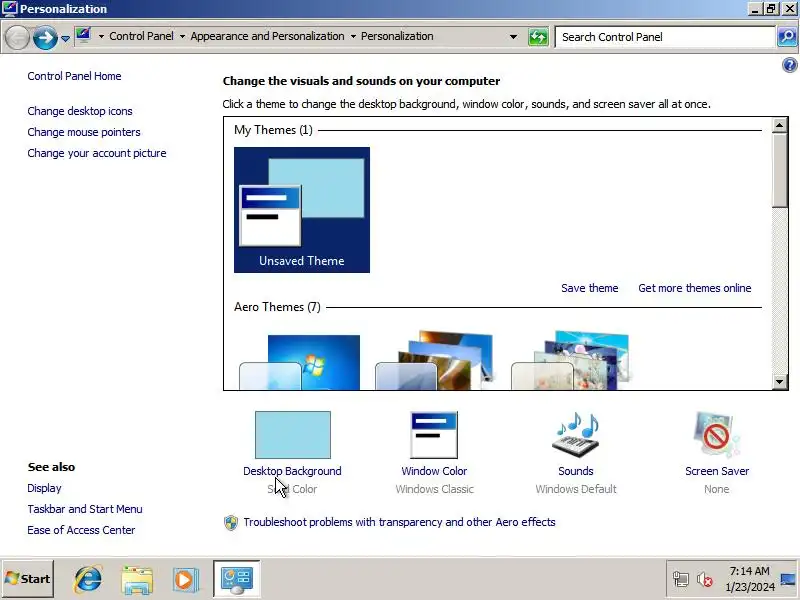Select Control Panel in breadcrumb path
Screen dimensions: 800x600
click(x=141, y=36)
